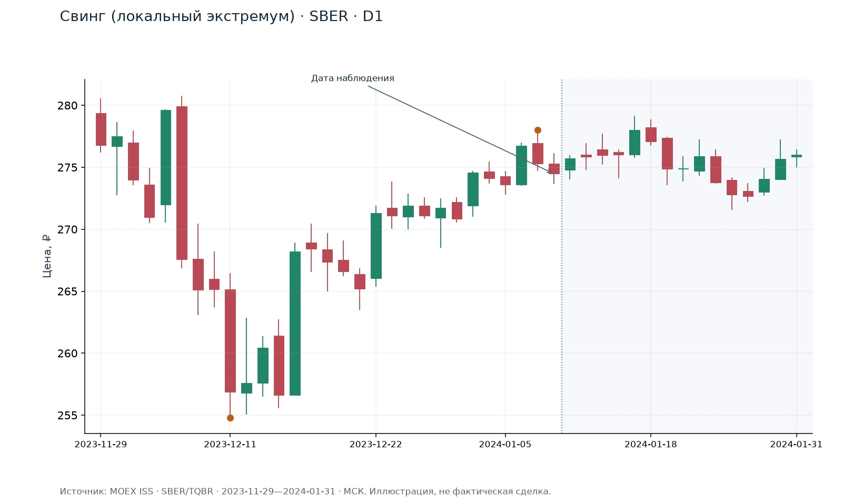Image resolution: width=853 pixels, height=504 pixels.
Task: Click the chart title 'Свинг (локальный экстремум)'
Action: pyautogui.click(x=177, y=16)
